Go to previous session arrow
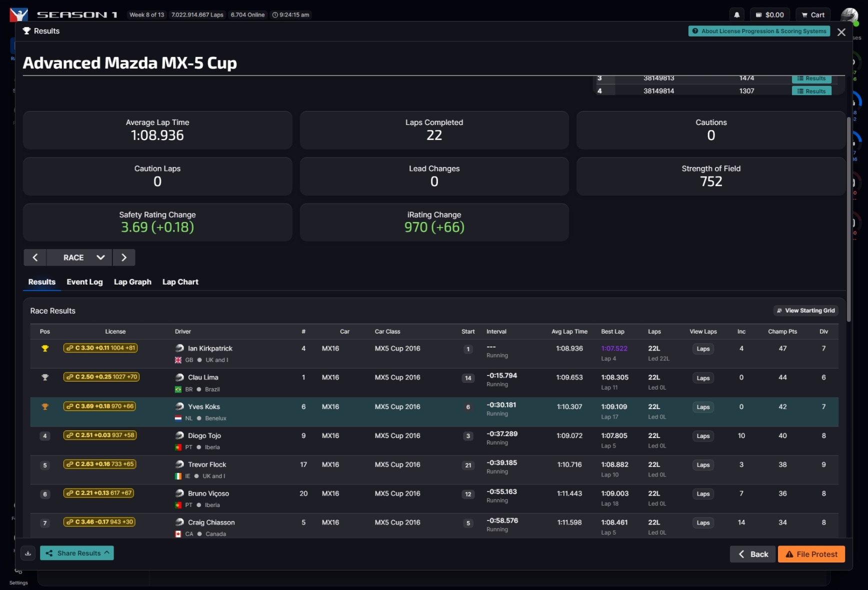This screenshot has width=868, height=590. 35,257
